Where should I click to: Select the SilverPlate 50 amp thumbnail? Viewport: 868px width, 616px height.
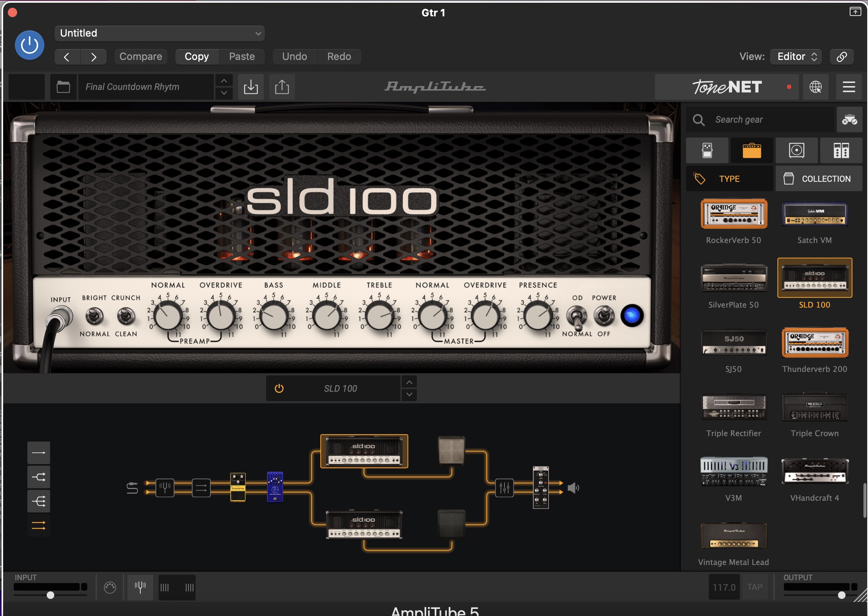[x=734, y=278]
